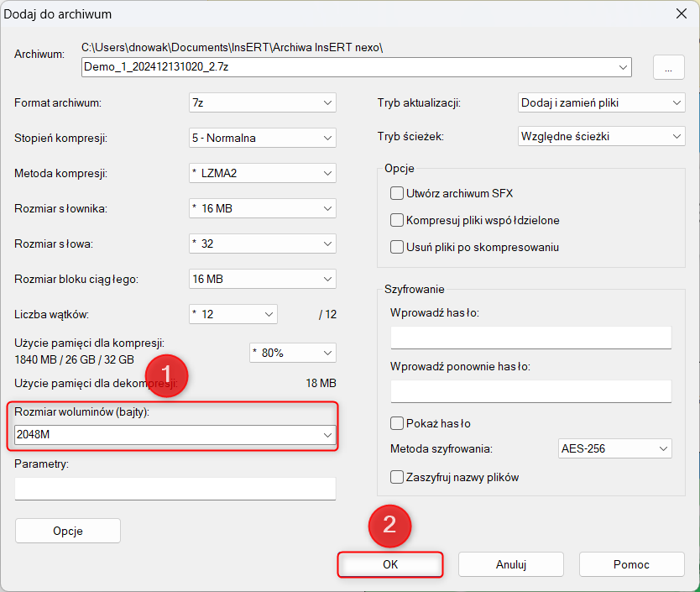Click the Wprowadź ponownie hasło field
This screenshot has height=592, width=700.
coord(530,391)
